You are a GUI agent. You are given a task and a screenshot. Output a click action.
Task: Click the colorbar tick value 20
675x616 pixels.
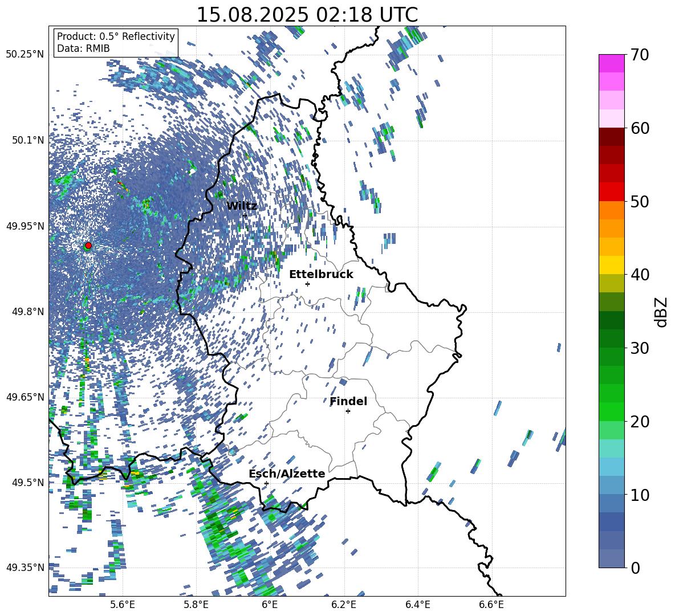[639, 422]
